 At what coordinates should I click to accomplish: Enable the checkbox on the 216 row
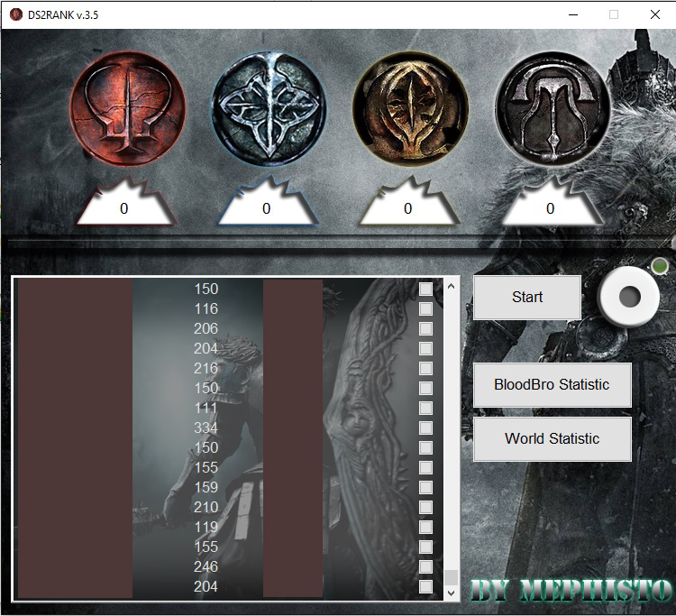(425, 368)
